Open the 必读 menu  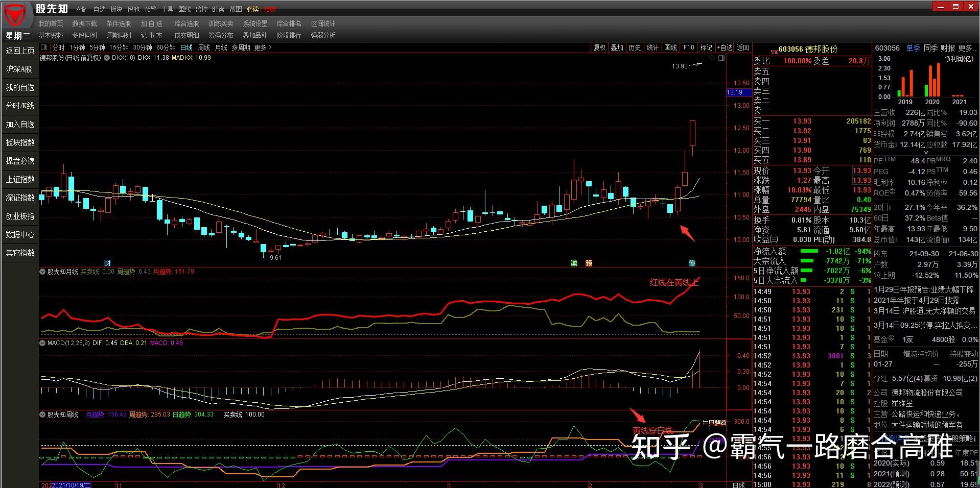pyautogui.click(x=252, y=9)
